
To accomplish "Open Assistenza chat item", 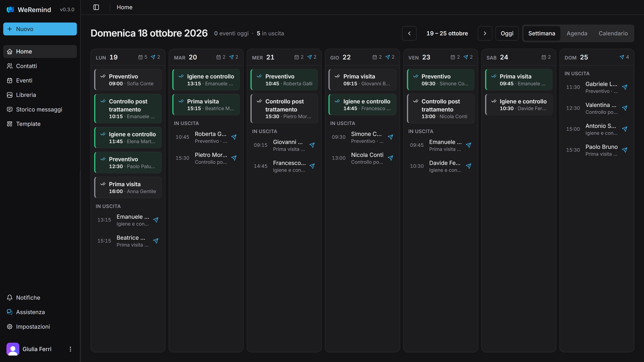I will (x=40, y=312).
